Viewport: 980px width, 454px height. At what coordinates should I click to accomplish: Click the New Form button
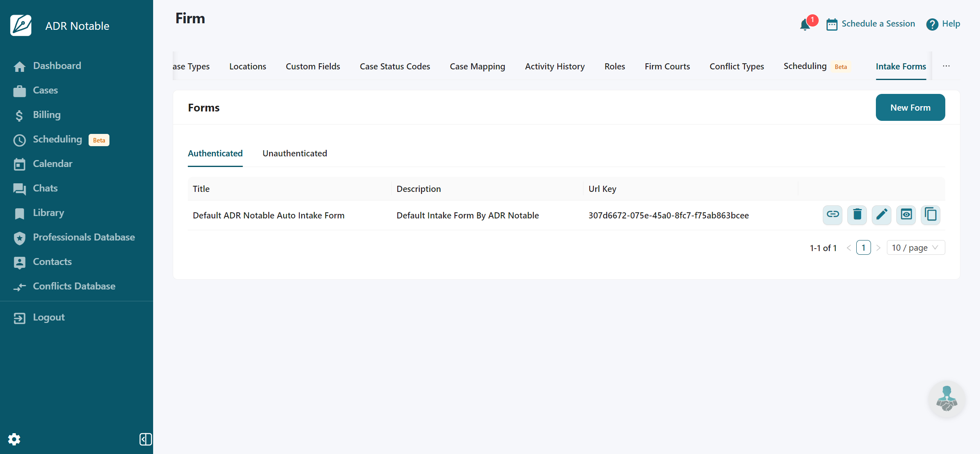tap(910, 108)
